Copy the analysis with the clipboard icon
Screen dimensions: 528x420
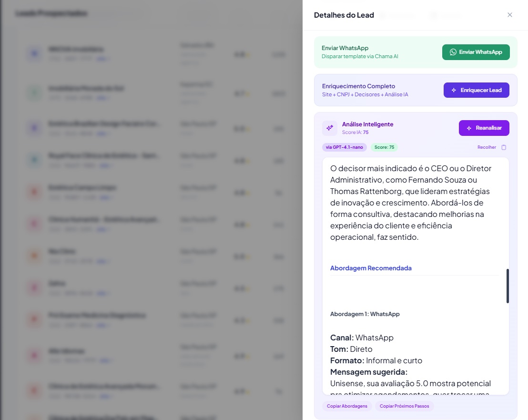tap(504, 147)
